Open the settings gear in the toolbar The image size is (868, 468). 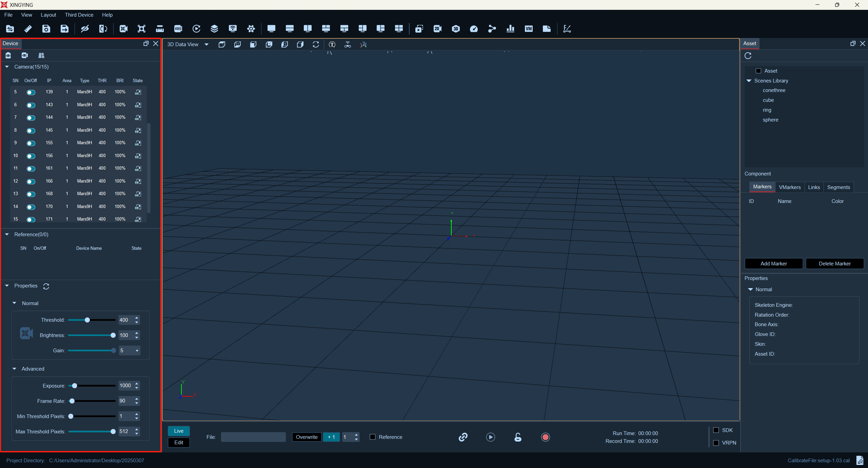click(251, 29)
